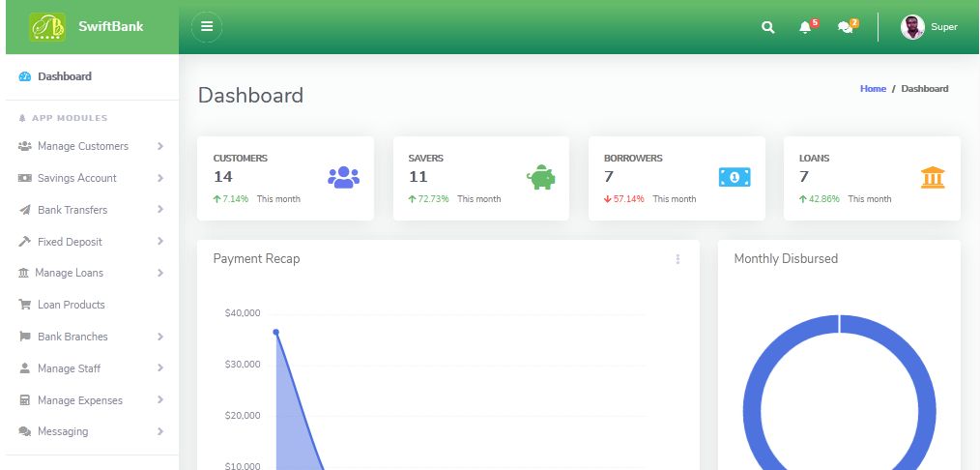Expand Messaging chevron
The width and height of the screenshot is (980, 470).
pos(160,431)
